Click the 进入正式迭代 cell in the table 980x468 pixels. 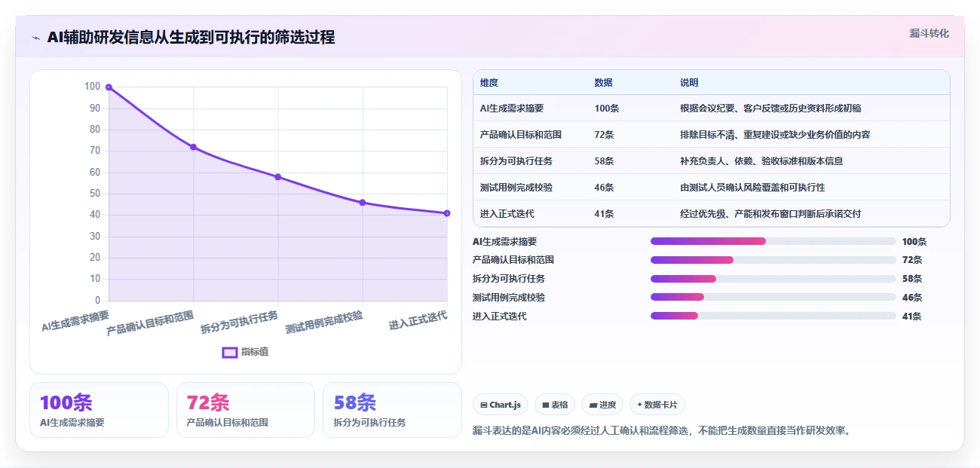click(x=507, y=214)
